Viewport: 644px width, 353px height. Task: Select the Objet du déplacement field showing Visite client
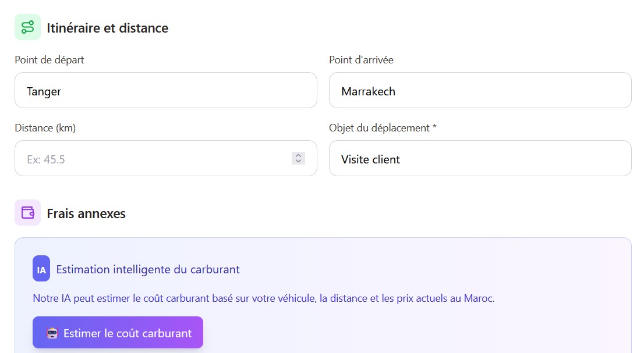(480, 158)
